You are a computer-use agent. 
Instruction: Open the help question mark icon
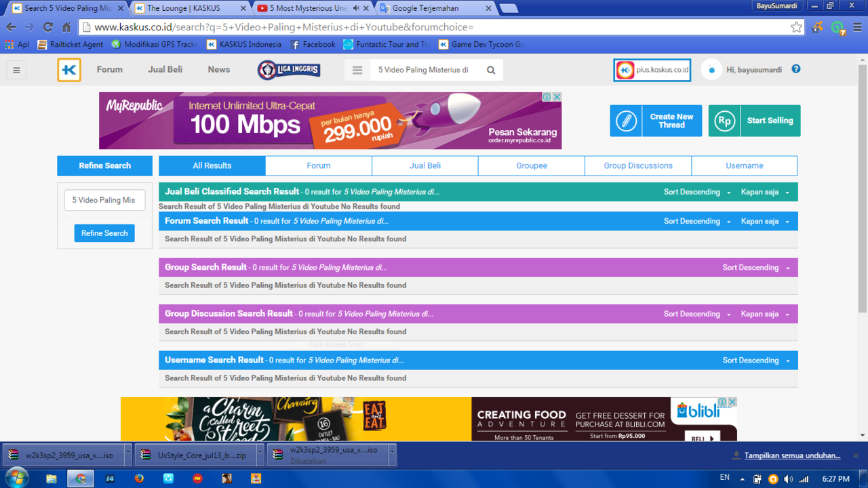pos(796,69)
